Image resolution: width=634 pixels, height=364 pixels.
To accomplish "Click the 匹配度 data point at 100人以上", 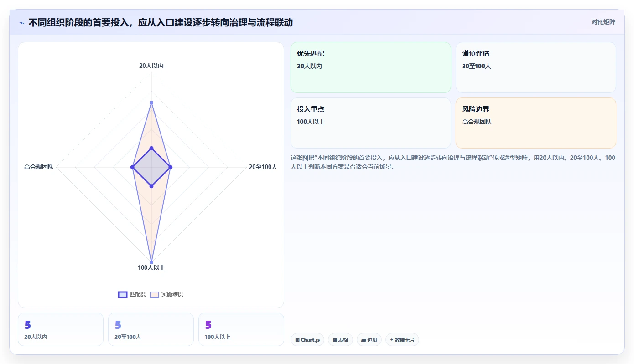I will (x=151, y=186).
